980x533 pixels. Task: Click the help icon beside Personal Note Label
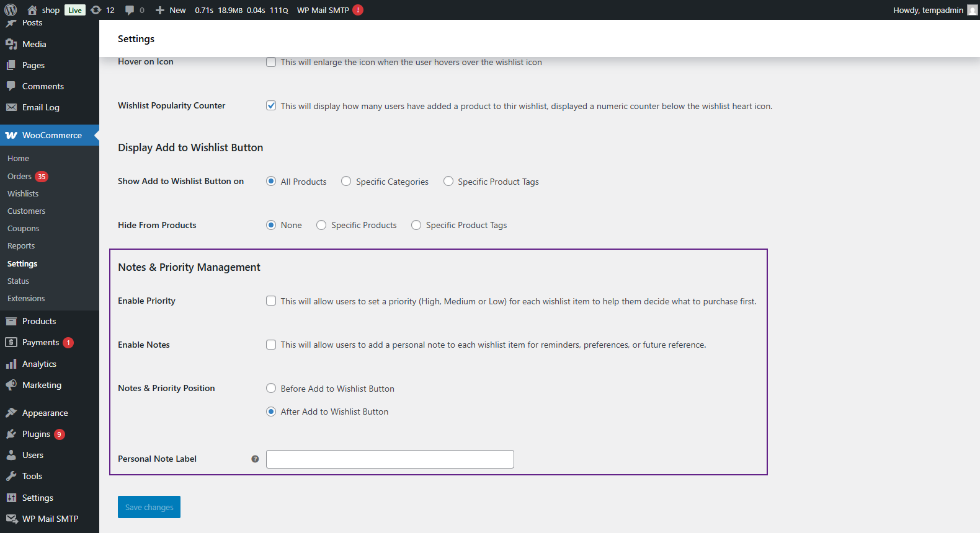(x=255, y=459)
